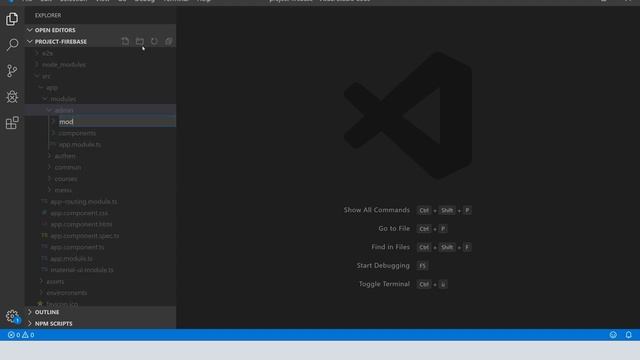Collapse the src folder chevron
This screenshot has height=360, width=640.
[x=37, y=76]
